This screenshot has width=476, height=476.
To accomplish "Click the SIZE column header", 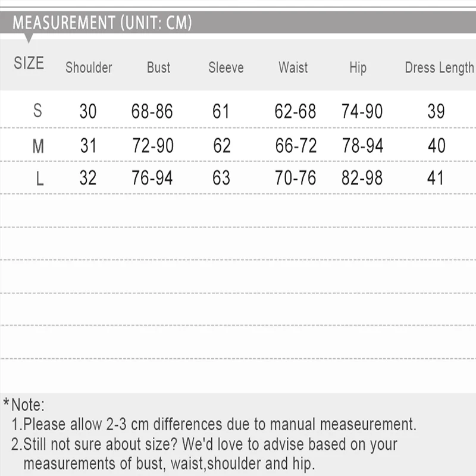I will 29,63.
